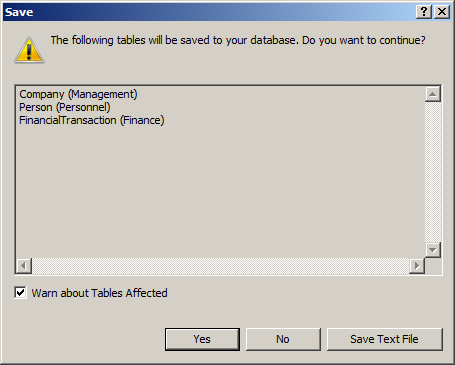This screenshot has height=365, width=455.
Task: Click the horizontal scrollbar right arrow
Action: (x=417, y=266)
